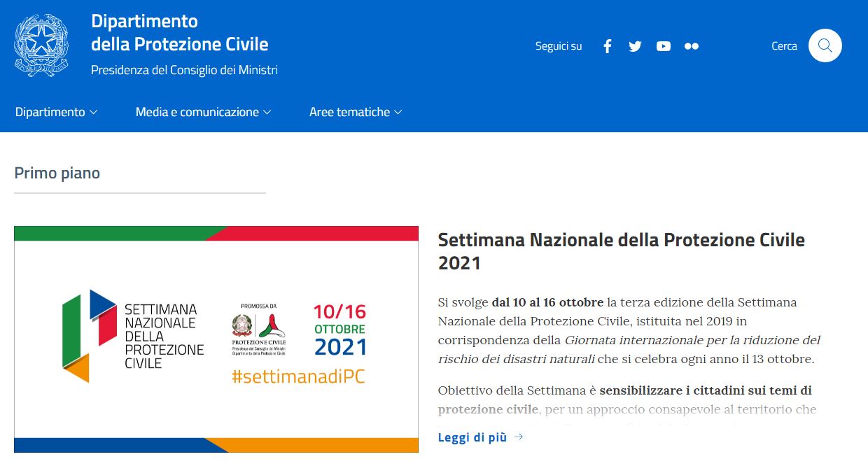Screen dimensions: 868x466
Task: Open the Aree tematiche menu item
Action: tap(349, 112)
